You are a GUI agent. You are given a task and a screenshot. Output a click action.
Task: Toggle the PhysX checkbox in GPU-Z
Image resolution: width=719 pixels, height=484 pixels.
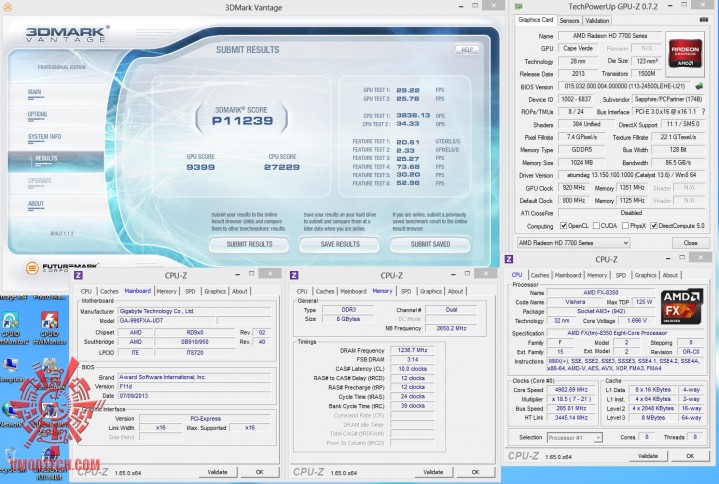(625, 226)
